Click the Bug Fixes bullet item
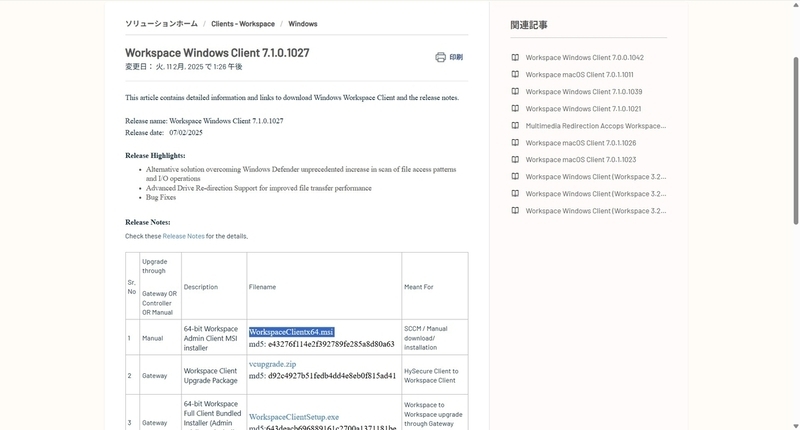This screenshot has width=800, height=430. pos(161,197)
